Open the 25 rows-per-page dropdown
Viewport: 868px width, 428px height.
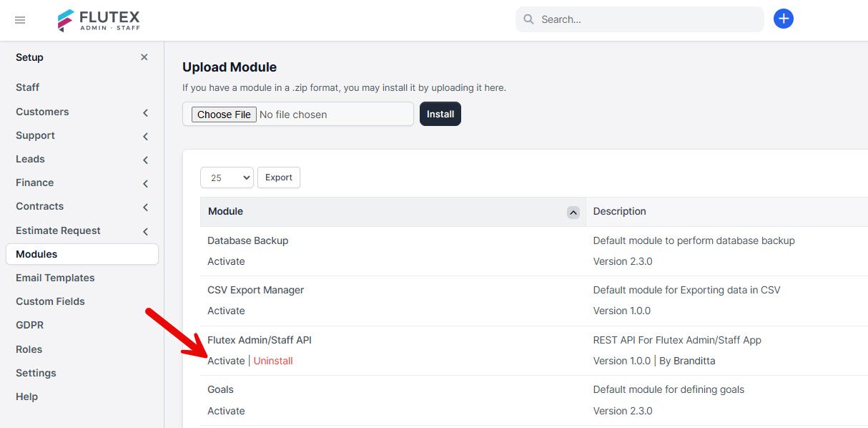pos(227,177)
